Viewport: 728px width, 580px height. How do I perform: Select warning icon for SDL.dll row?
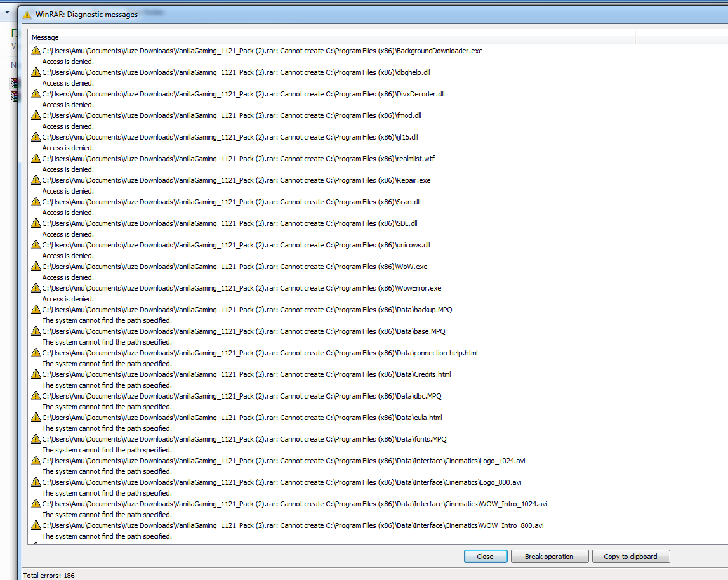36,223
